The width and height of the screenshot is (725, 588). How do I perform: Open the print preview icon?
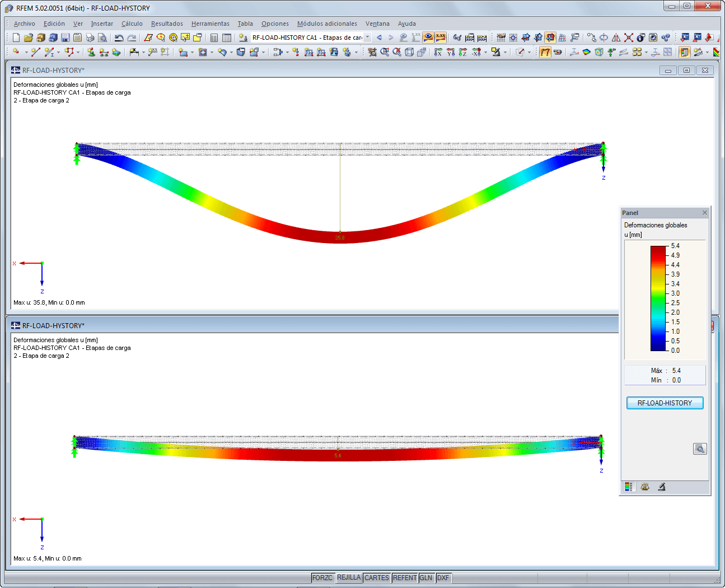(x=102, y=37)
